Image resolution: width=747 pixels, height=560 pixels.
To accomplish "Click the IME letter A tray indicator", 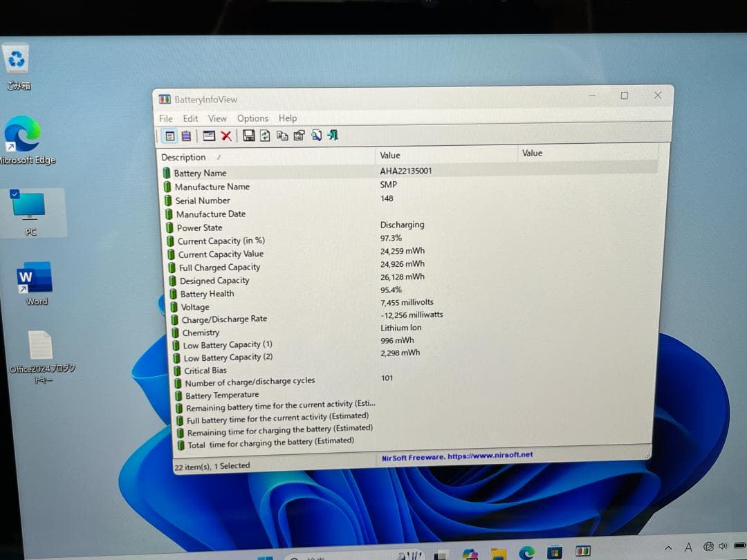I will 688,548.
